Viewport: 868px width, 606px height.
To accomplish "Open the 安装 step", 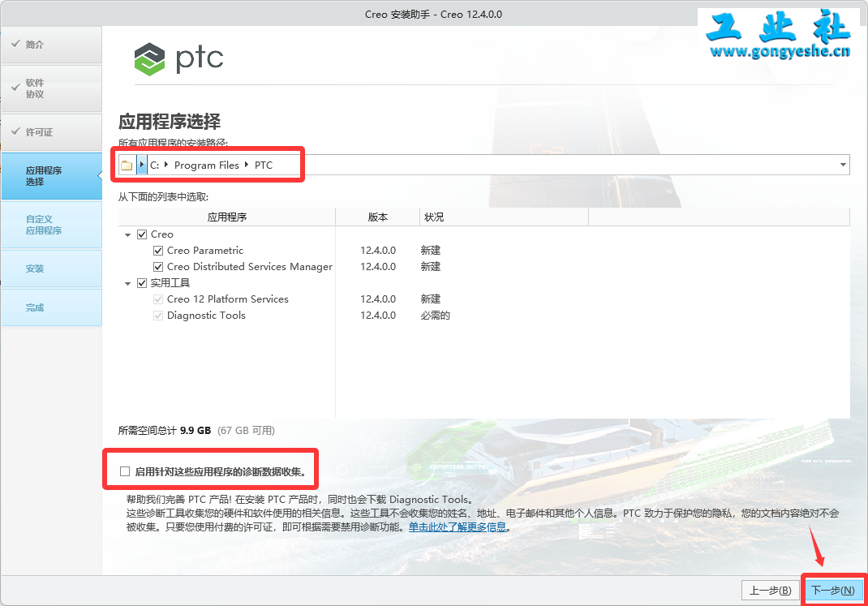I will click(x=51, y=269).
